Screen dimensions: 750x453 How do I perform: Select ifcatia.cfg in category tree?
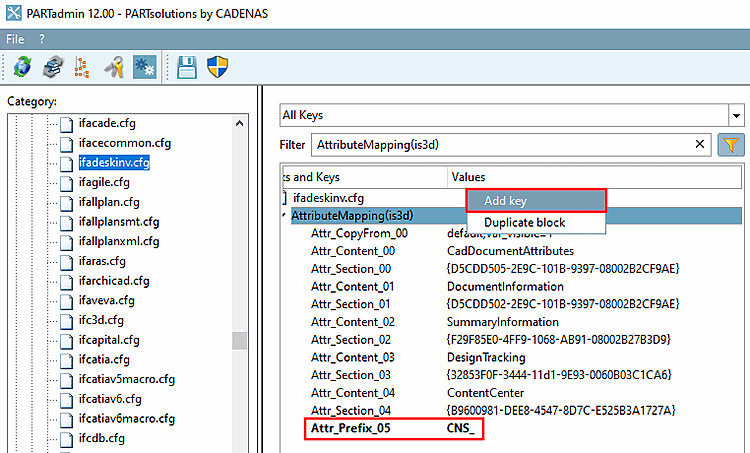coord(104,359)
